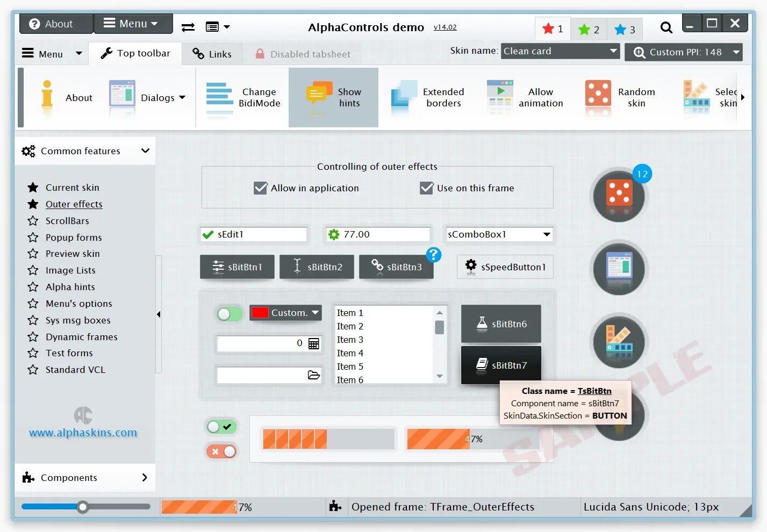This screenshot has height=532, width=767.
Task: Select Item 3 in the list box
Action: (350, 340)
